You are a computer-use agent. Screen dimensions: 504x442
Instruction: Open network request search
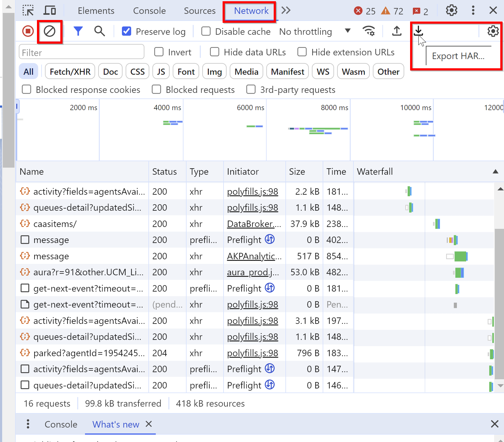coord(99,31)
